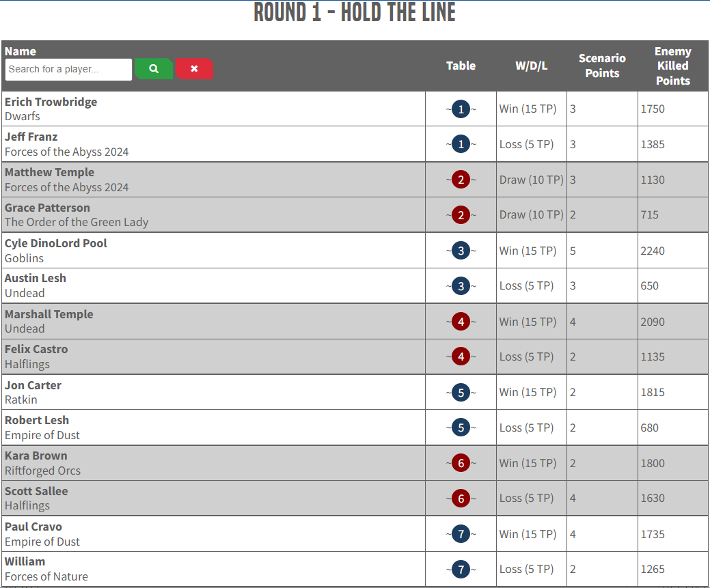Click in the Search for a player field

[68, 69]
